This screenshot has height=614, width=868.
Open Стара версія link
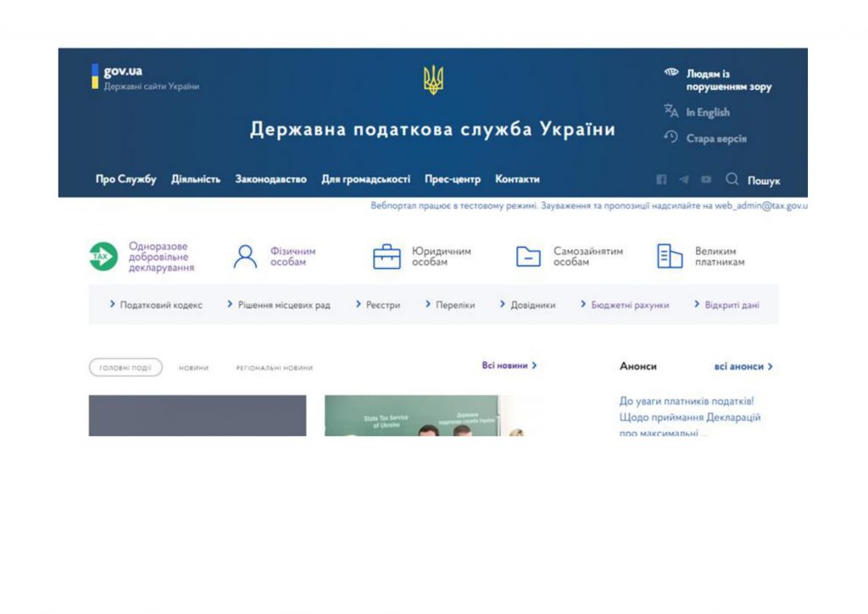(x=716, y=138)
